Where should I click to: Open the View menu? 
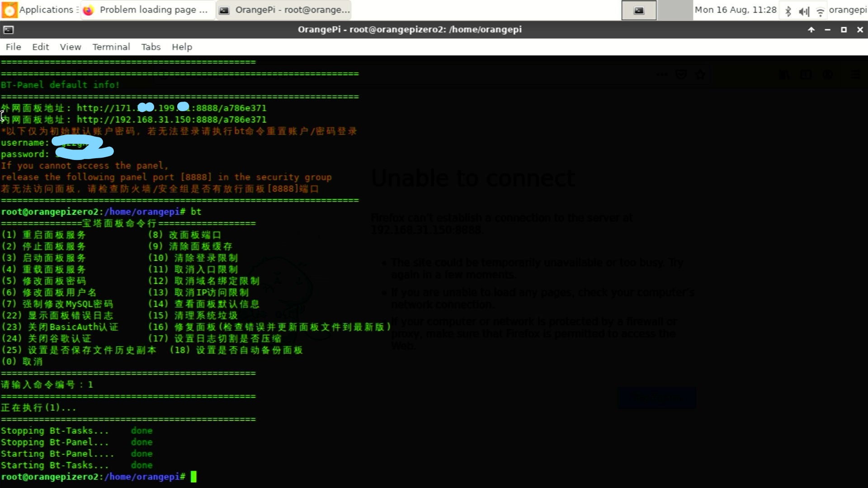coord(71,47)
